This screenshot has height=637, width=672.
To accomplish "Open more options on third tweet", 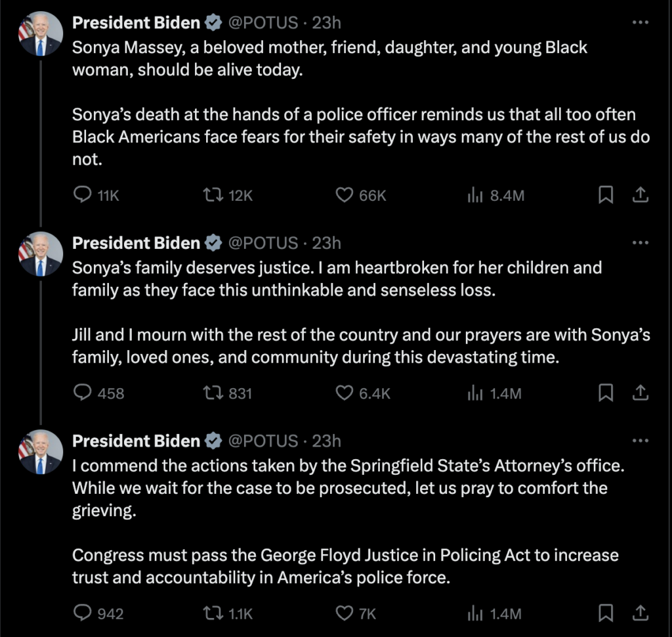I will click(640, 441).
